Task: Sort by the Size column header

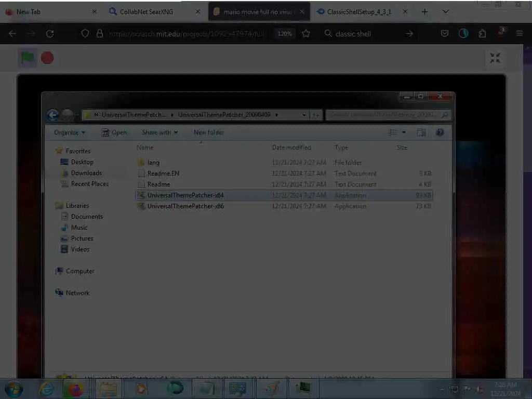Action: (402, 148)
